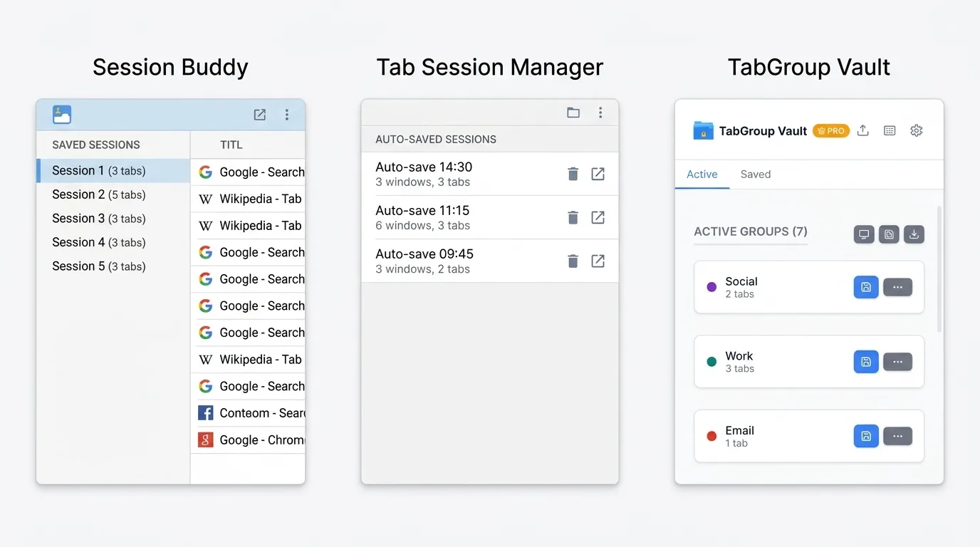This screenshot has width=980, height=547.
Task: Click the SAVED SESSIONS header
Action: pyautogui.click(x=96, y=145)
